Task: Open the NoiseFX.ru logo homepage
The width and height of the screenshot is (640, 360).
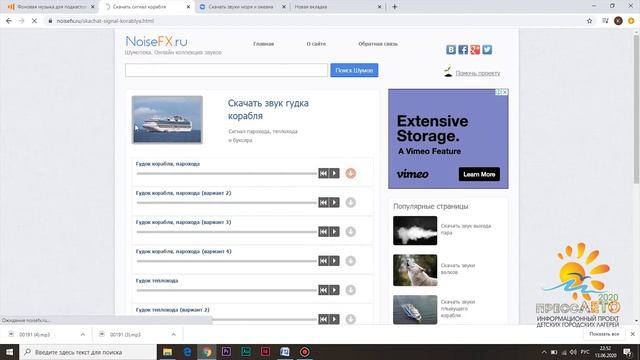Action: 156,41
